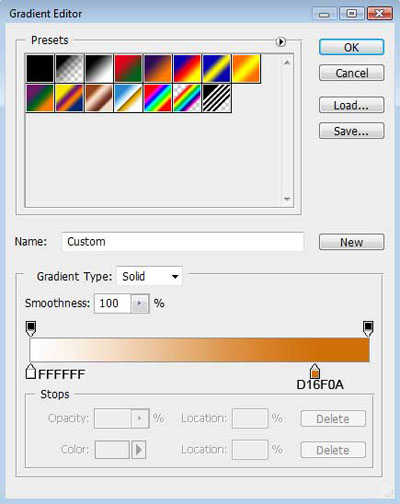Image resolution: width=400 pixels, height=504 pixels.
Task: Open the Opacity slider arrow
Action: coord(140,418)
